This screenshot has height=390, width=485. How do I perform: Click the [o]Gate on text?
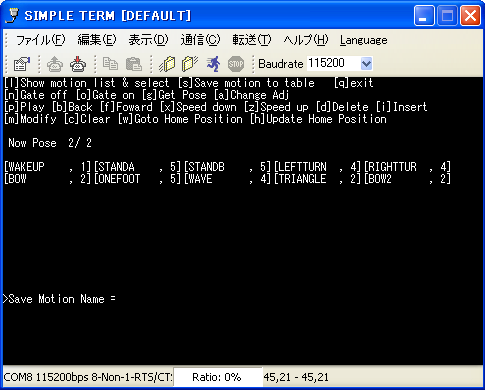click(105, 95)
